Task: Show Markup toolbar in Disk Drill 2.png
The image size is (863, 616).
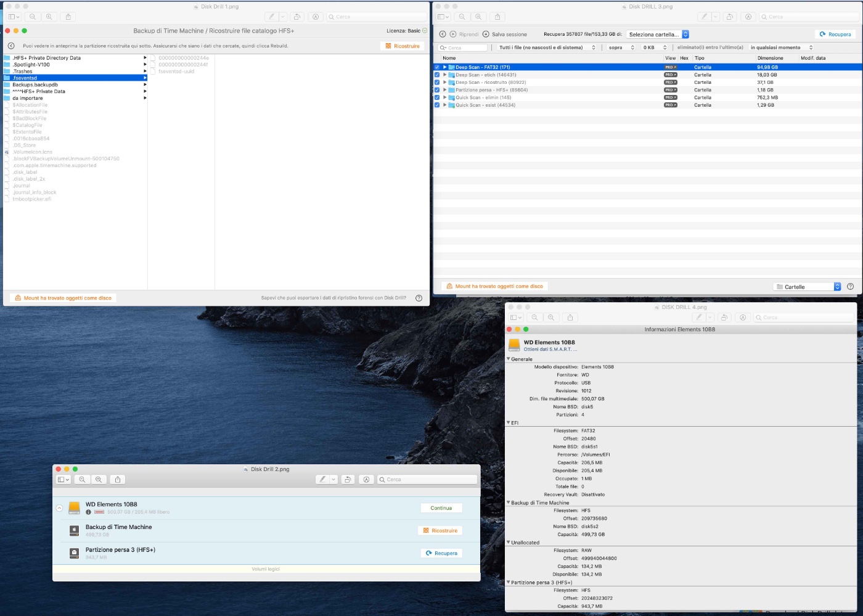Action: [366, 479]
